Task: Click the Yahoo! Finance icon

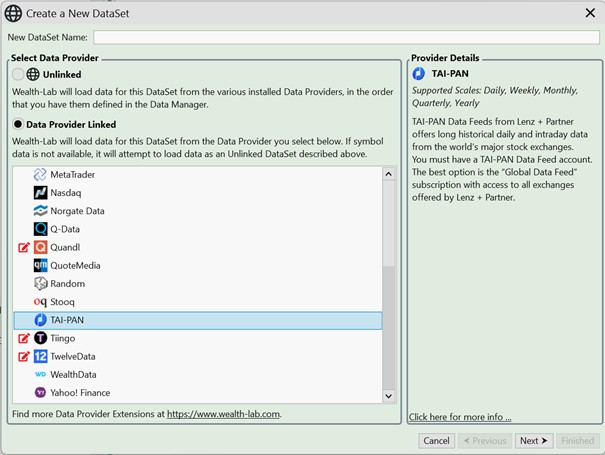Action: tap(41, 392)
